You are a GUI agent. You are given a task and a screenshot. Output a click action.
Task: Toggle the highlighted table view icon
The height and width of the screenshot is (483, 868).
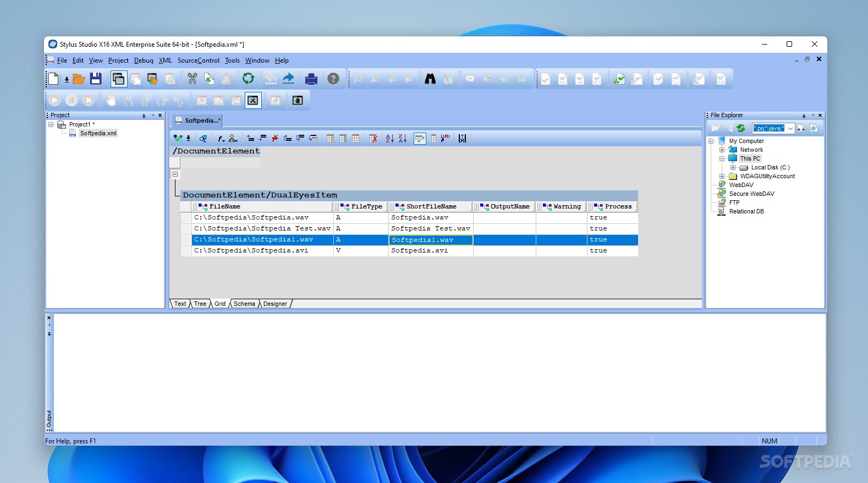coord(420,138)
